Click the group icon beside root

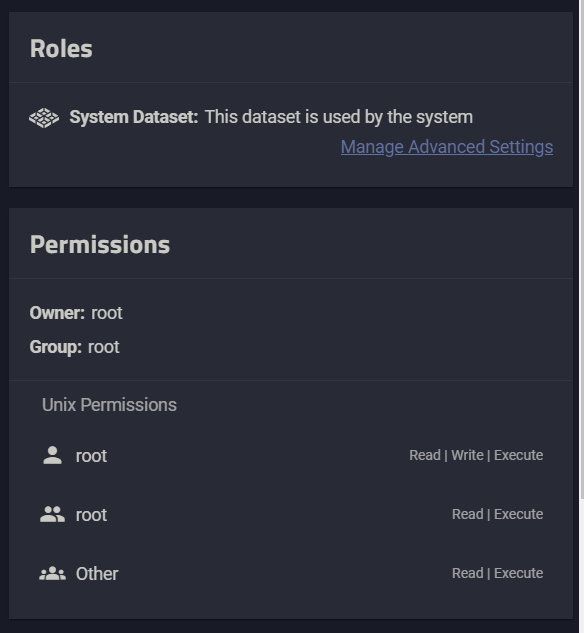pos(52,514)
